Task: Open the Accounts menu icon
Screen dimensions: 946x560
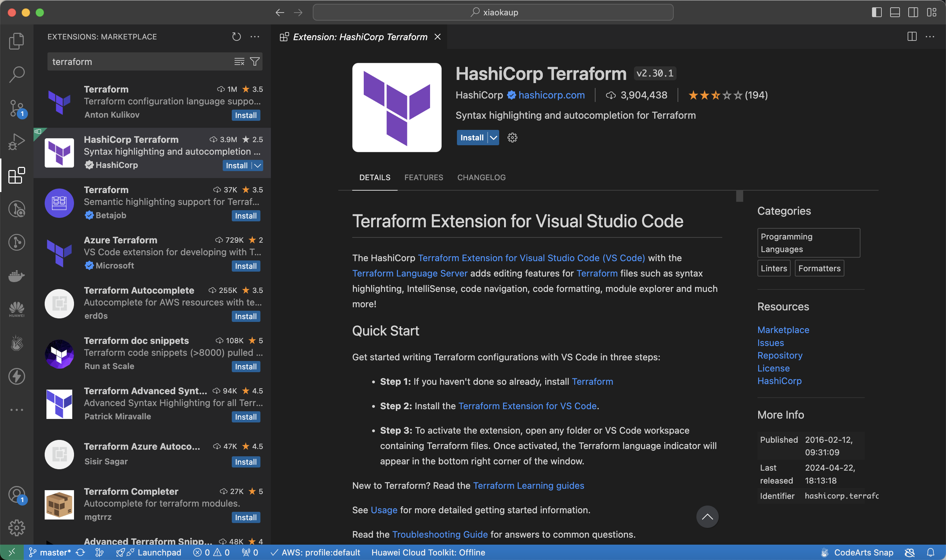Action: [x=17, y=494]
